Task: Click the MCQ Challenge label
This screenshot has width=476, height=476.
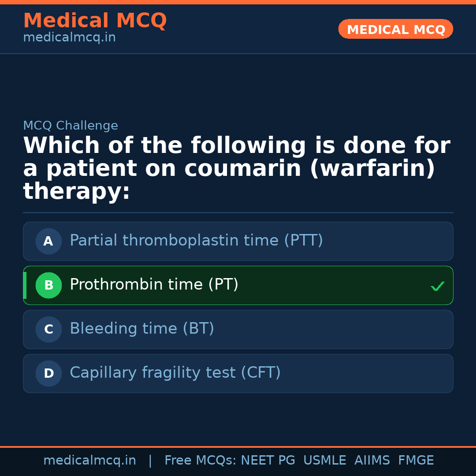Action: pyautogui.click(x=71, y=126)
